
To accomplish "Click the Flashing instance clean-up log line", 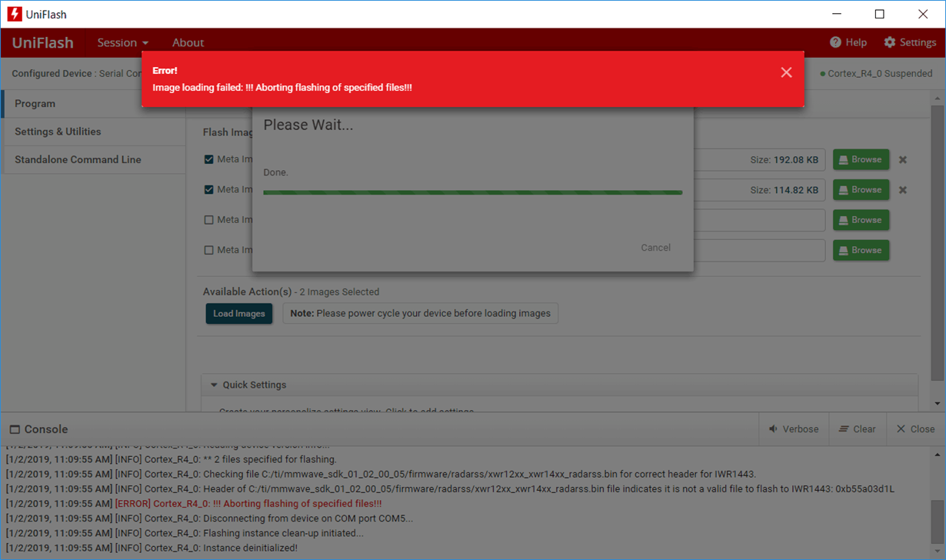I will [185, 533].
